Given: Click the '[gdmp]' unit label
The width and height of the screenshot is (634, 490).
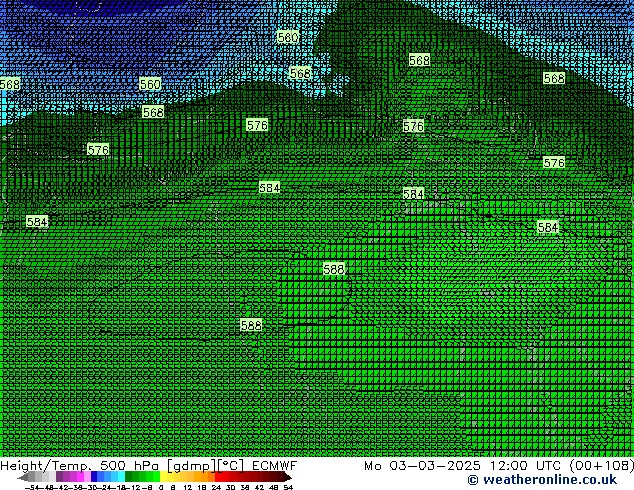Looking at the screenshot, I should click(x=192, y=466).
